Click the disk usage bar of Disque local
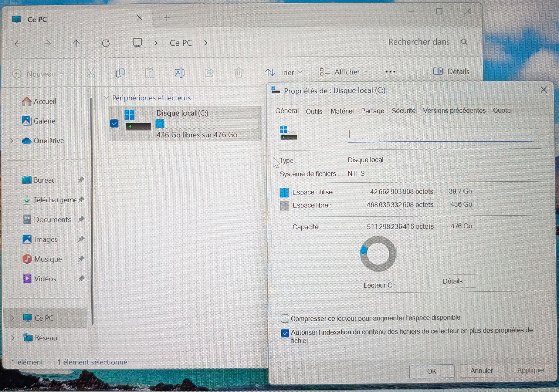This screenshot has height=392, width=559. (207, 124)
